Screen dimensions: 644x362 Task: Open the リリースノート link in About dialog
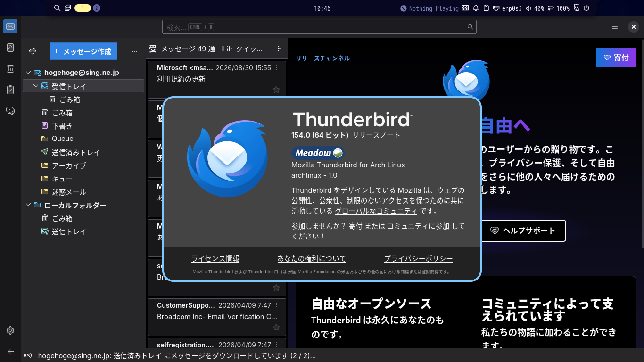(376, 135)
